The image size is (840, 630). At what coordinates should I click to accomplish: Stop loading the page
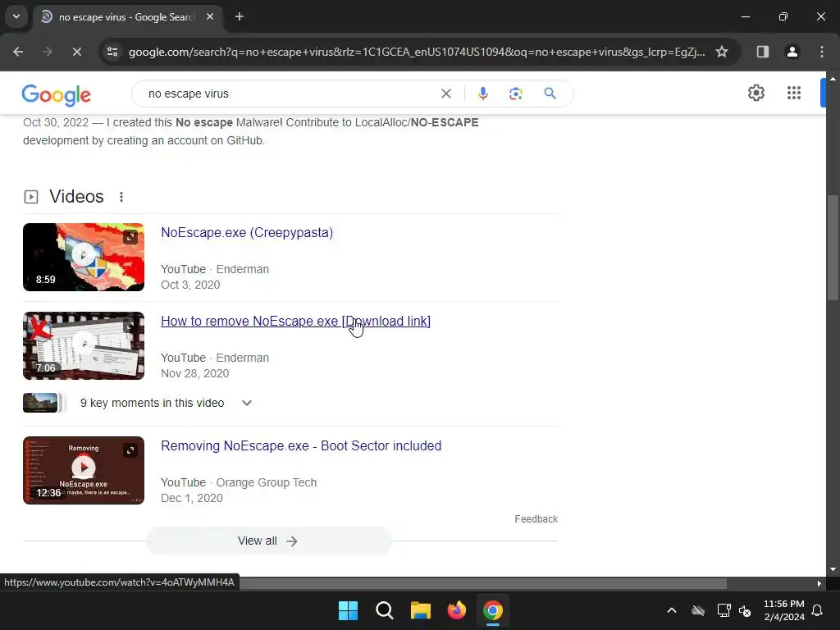(76, 52)
